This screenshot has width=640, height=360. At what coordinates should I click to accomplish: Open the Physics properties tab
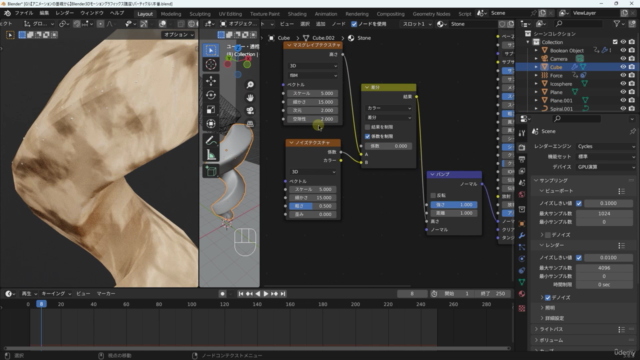[x=522, y=259]
